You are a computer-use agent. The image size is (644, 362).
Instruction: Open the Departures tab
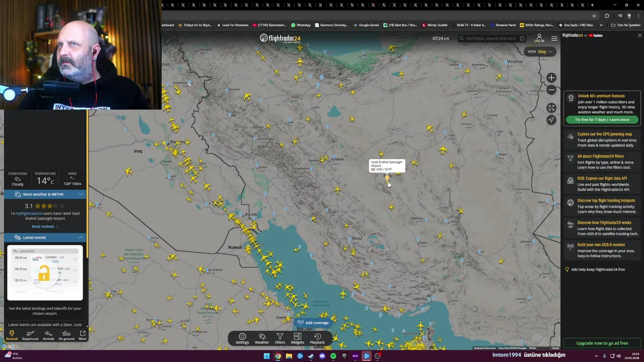pos(30,335)
